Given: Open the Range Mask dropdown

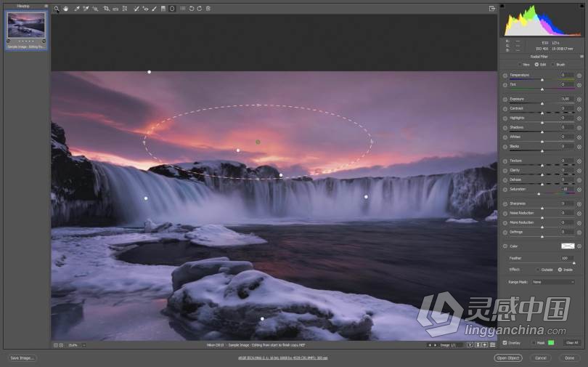Looking at the screenshot, I should [x=552, y=282].
